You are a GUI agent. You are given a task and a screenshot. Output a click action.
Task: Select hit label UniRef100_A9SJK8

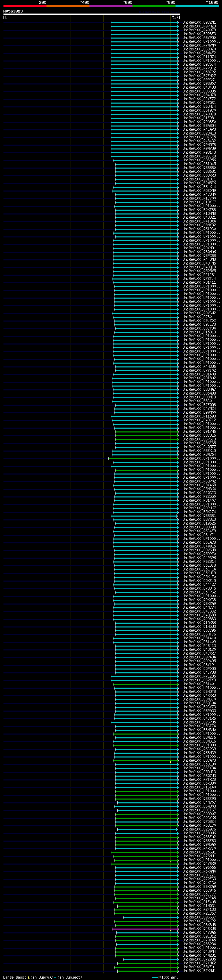199,156
